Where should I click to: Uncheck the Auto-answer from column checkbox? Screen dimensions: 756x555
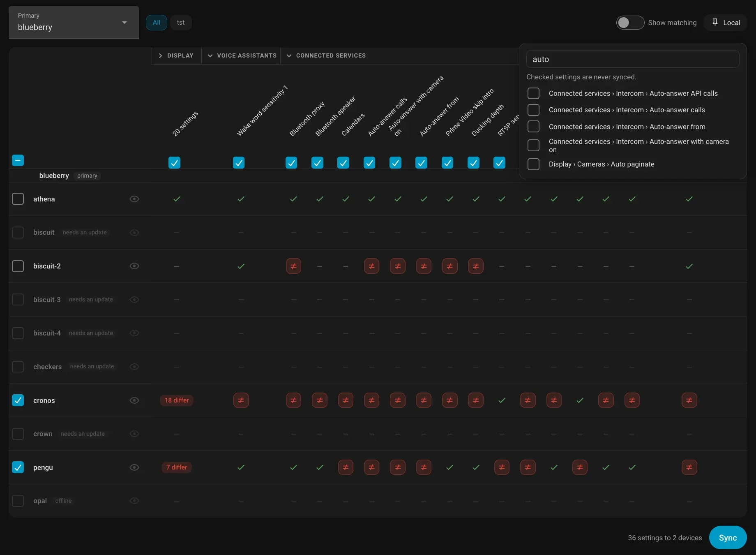pos(421,163)
